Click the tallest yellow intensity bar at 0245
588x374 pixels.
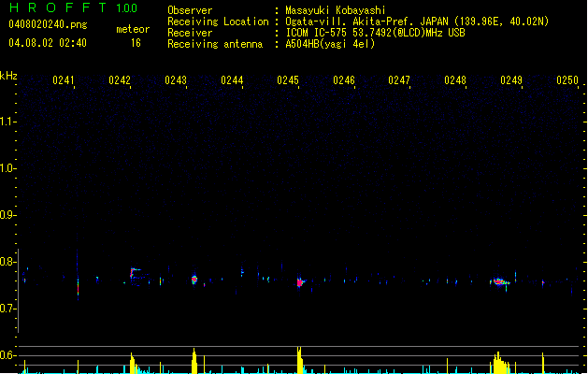click(299, 360)
